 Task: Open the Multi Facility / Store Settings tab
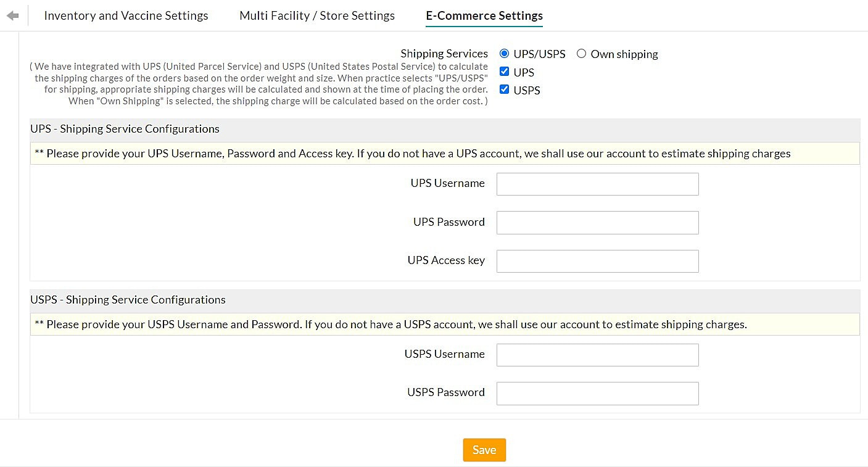pyautogui.click(x=316, y=15)
